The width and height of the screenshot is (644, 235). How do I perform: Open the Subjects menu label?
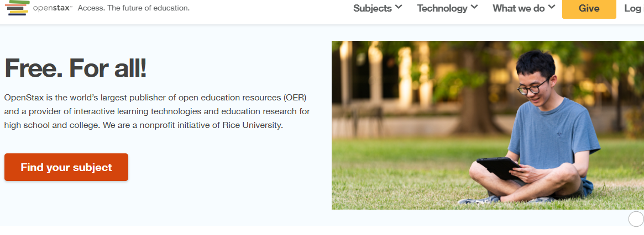tap(372, 8)
